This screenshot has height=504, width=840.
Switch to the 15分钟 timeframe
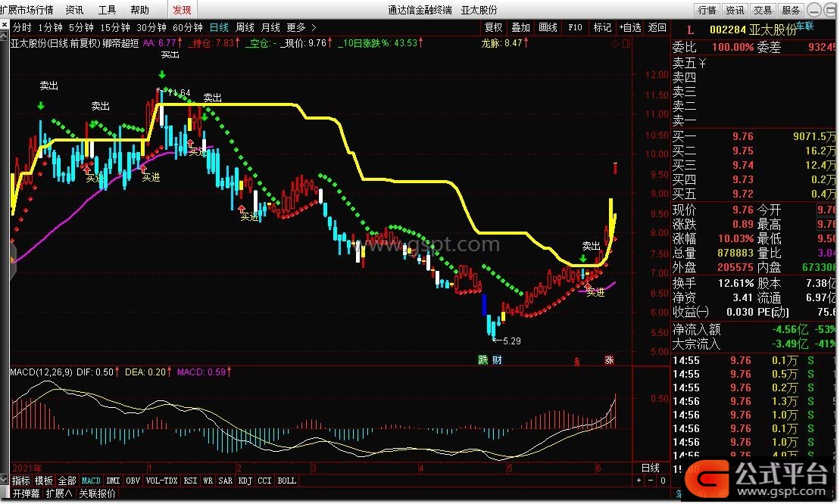point(114,27)
